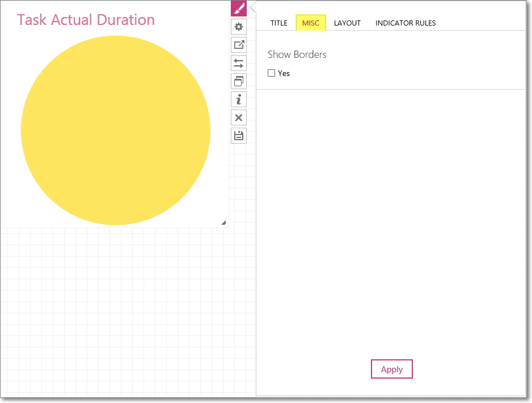
Task: Click the duplicate widget icon
Action: pyautogui.click(x=239, y=81)
